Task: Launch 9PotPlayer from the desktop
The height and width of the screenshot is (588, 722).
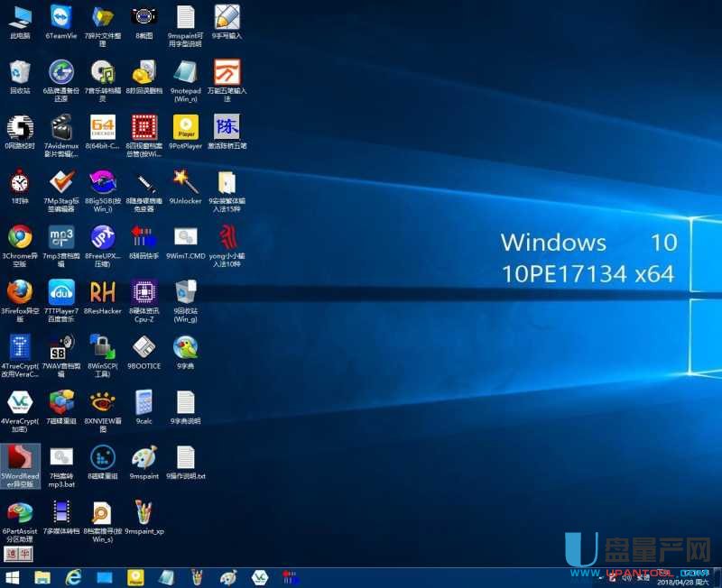Action: [186, 132]
